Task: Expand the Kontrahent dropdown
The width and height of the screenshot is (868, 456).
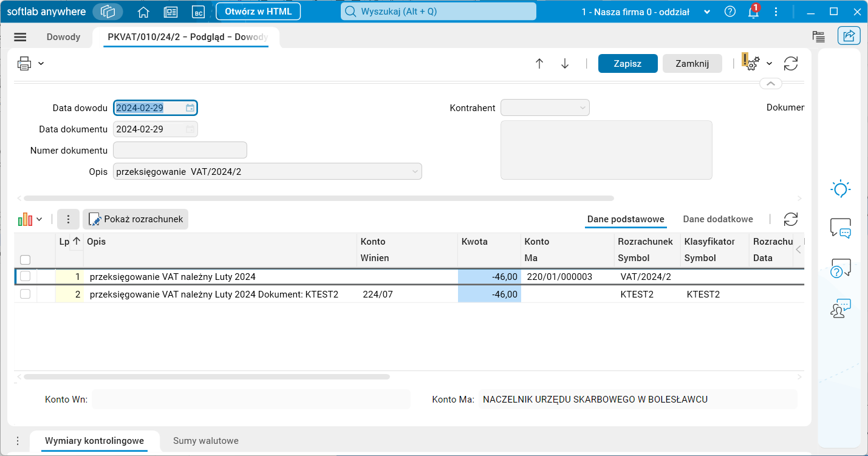Action: click(x=583, y=108)
